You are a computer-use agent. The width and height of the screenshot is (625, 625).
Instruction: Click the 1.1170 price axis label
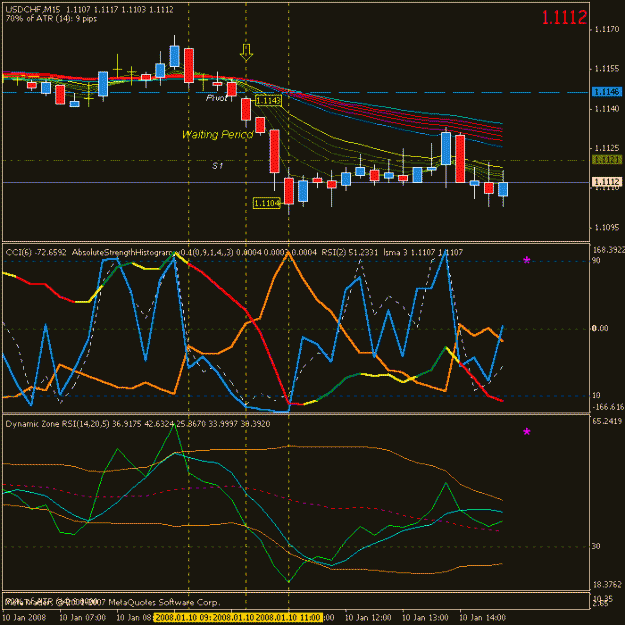[607, 29]
